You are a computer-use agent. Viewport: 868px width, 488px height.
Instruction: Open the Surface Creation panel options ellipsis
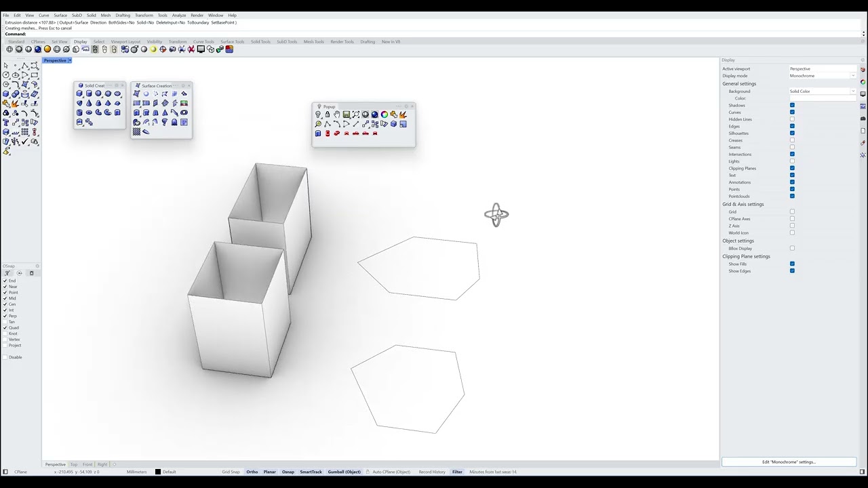[x=176, y=85]
